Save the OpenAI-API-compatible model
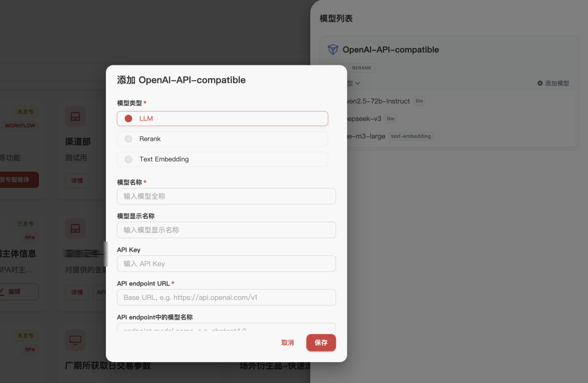The image size is (588, 383). click(321, 343)
